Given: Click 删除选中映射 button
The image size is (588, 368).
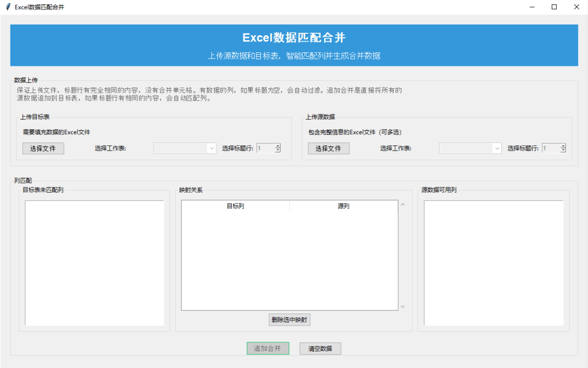Looking at the screenshot, I should (x=290, y=320).
